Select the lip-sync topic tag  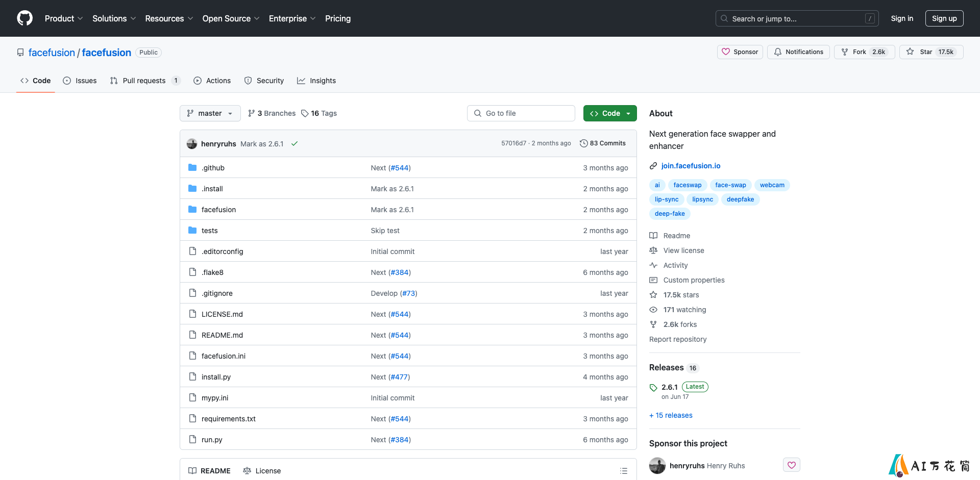tap(667, 199)
